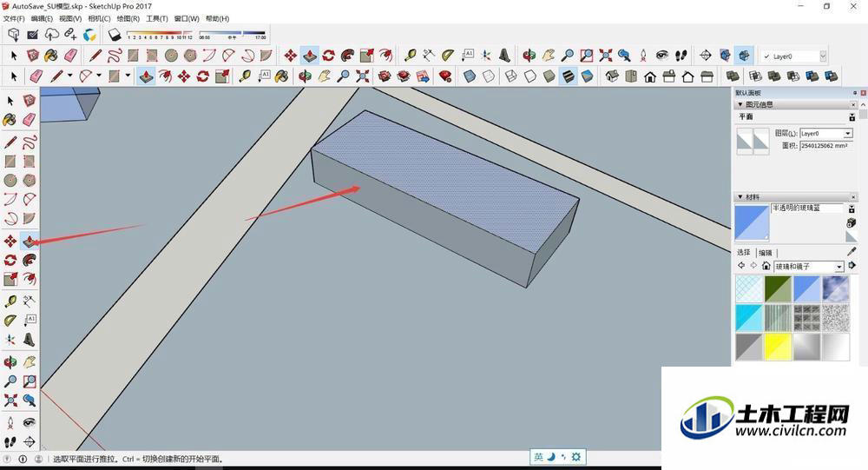The width and height of the screenshot is (868, 470).
Task: Open dropdown arrow next to the pencil tool
Action: pos(69,76)
